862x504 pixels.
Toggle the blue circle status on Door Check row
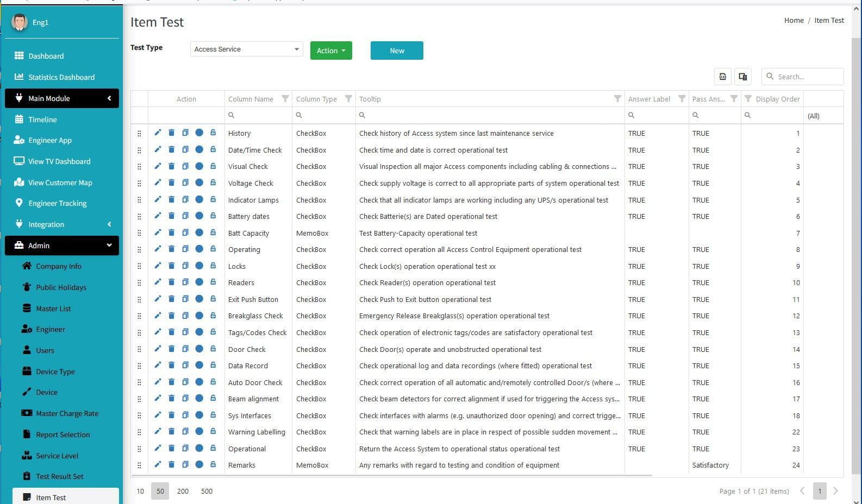click(199, 349)
